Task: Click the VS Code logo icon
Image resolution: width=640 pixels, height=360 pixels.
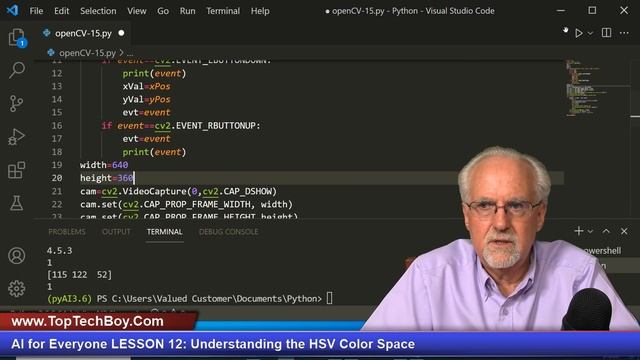Action: [x=12, y=10]
